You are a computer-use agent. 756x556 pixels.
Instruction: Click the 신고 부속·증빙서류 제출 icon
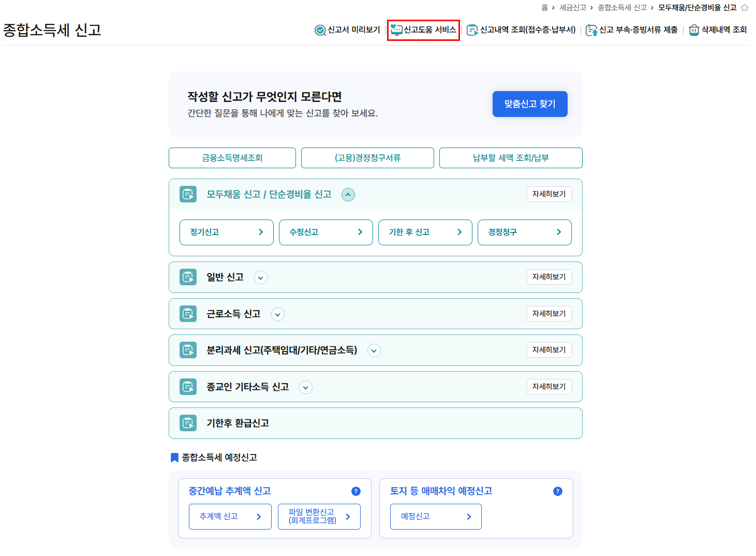tap(591, 31)
